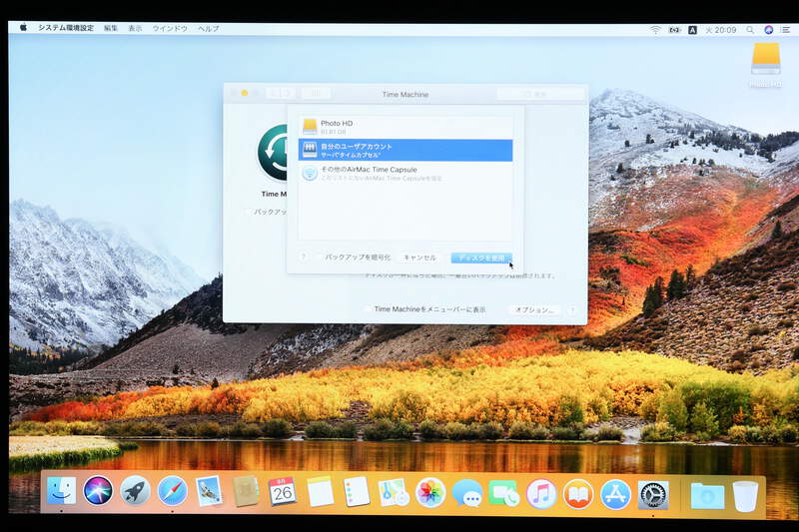Minimize Time Machine window with yellow button

[x=245, y=93]
